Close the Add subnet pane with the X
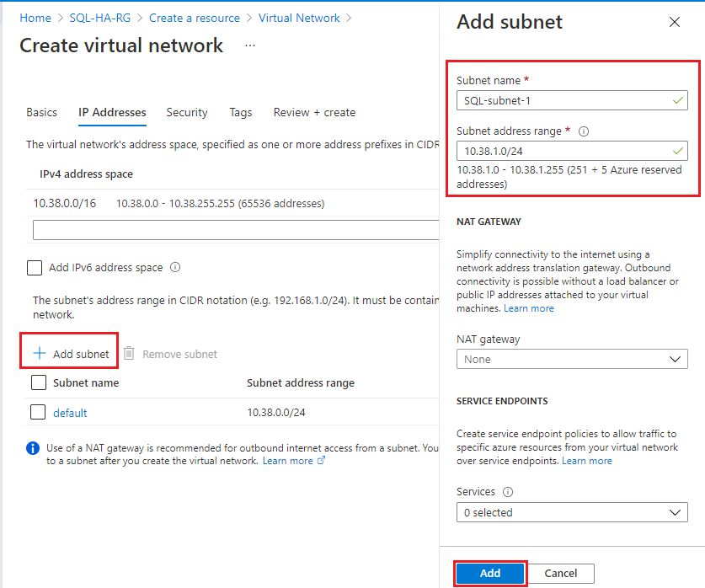The width and height of the screenshot is (705, 588). [675, 22]
